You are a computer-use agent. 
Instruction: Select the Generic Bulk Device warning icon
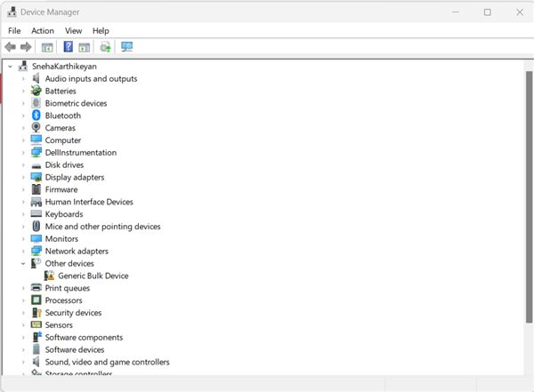point(49,276)
